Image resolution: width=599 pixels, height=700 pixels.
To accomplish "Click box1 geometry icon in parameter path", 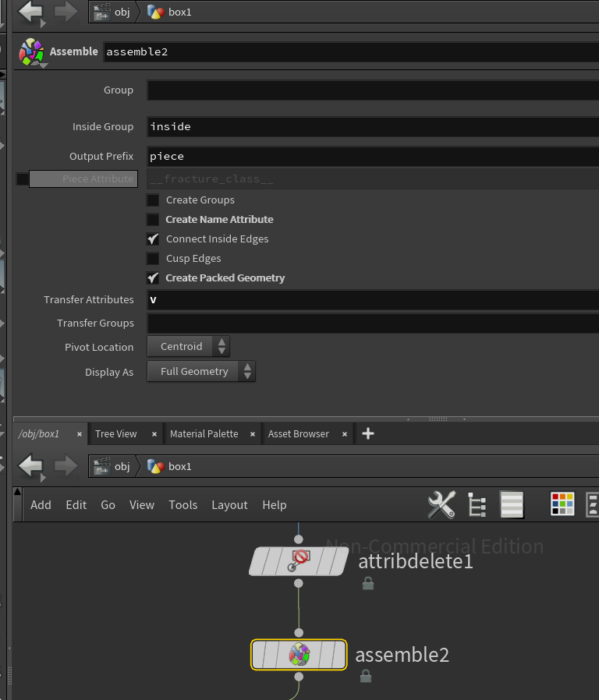I will pos(156,12).
